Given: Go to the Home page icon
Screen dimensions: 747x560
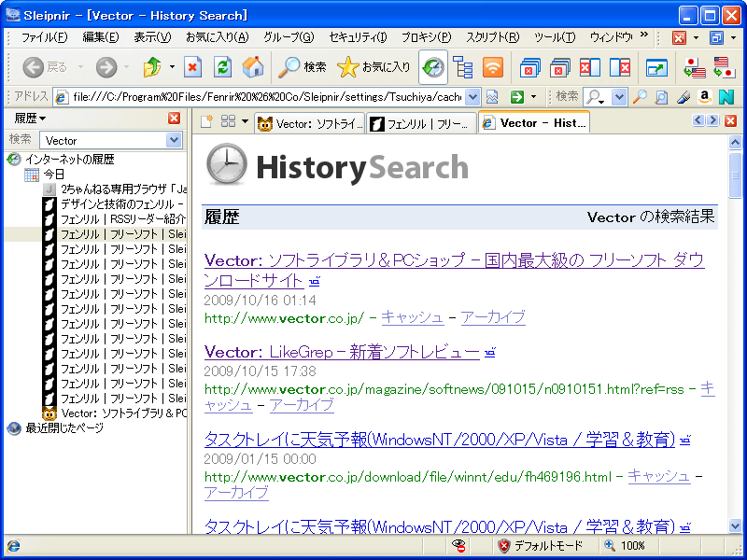Looking at the screenshot, I should (x=252, y=67).
